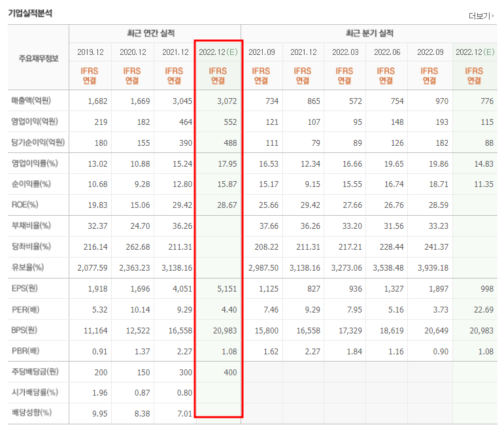Select EPS value 5,151
Image resolution: width=504 pixels, height=425 pixels.
point(227,289)
